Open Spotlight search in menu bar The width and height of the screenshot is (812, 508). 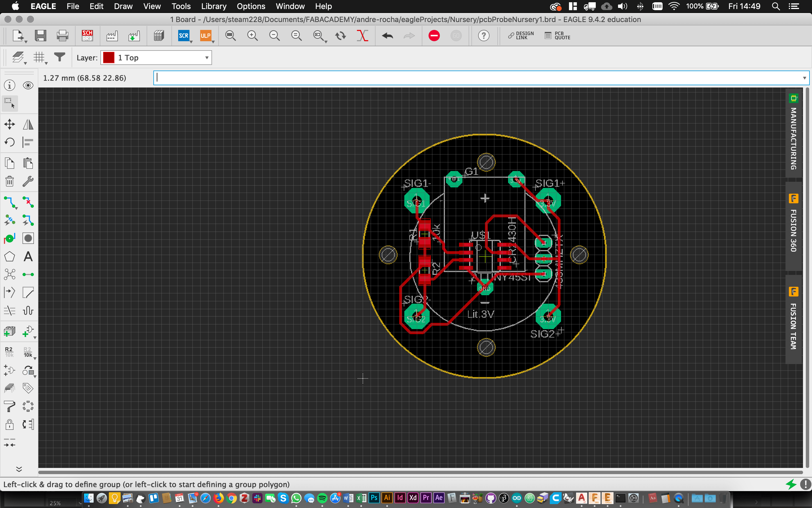click(x=776, y=6)
